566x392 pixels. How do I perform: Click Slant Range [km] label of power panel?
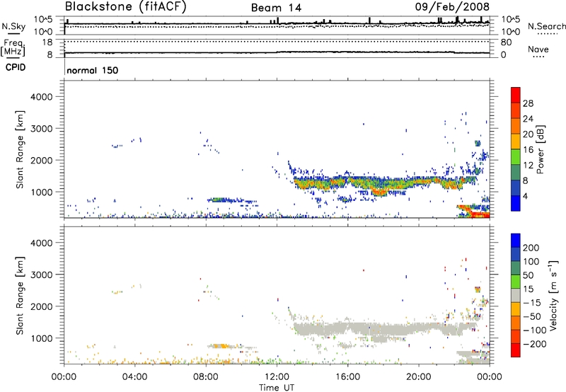click(x=20, y=149)
